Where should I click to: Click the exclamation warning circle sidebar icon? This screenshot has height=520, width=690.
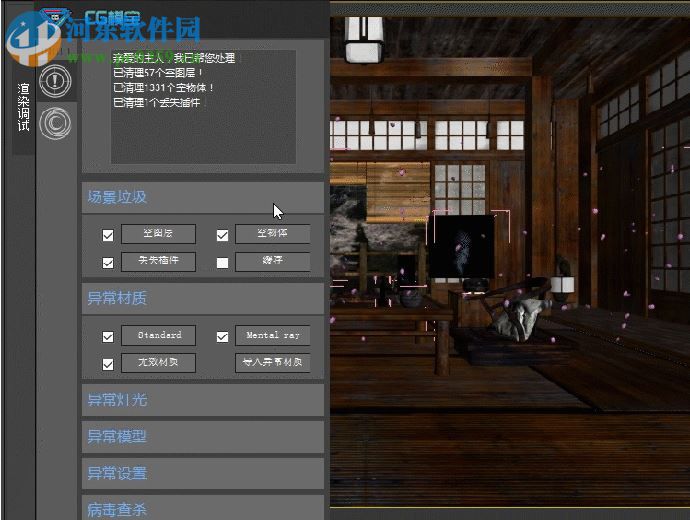point(55,81)
